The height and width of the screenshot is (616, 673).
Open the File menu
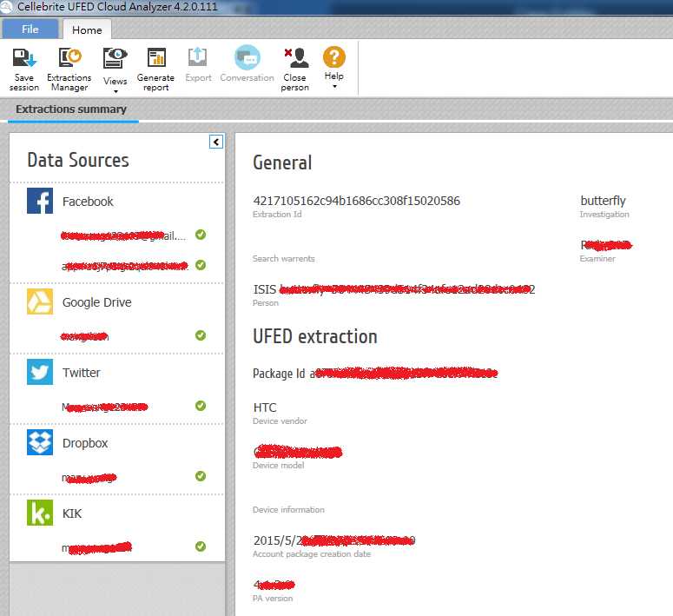tap(30, 30)
